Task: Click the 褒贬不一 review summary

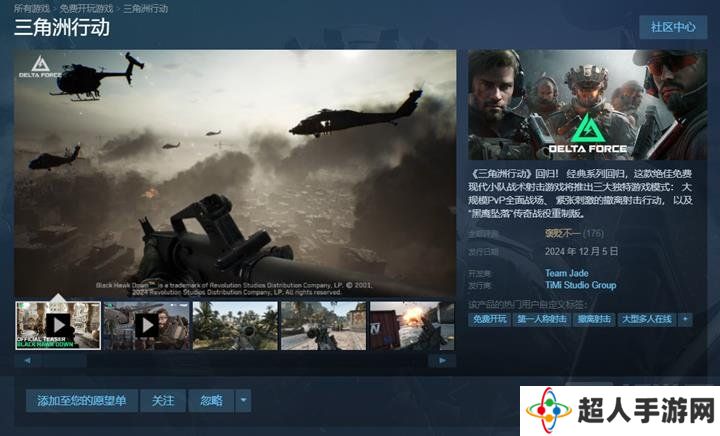Action: pos(562,233)
